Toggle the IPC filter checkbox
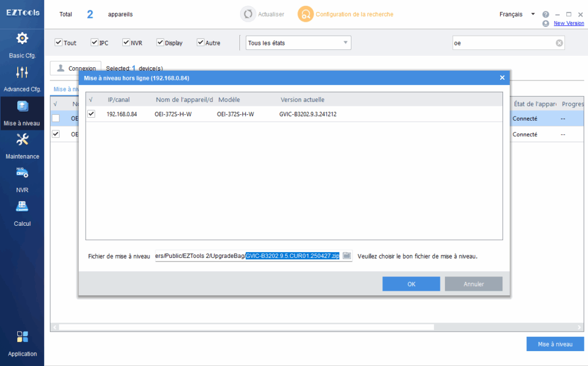This screenshot has height=366, width=588. (x=95, y=43)
